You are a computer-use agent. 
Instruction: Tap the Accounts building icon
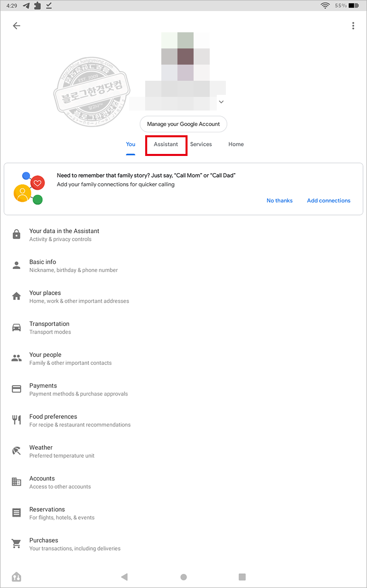coord(16,482)
